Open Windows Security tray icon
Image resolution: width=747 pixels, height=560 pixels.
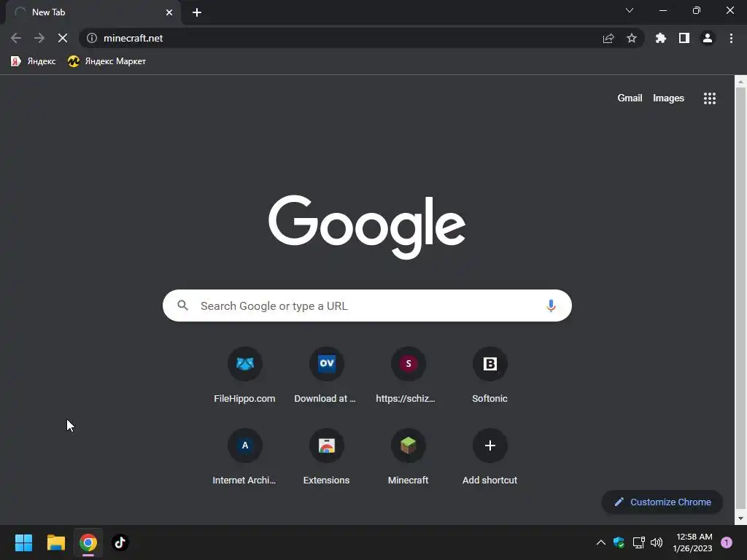point(619,542)
